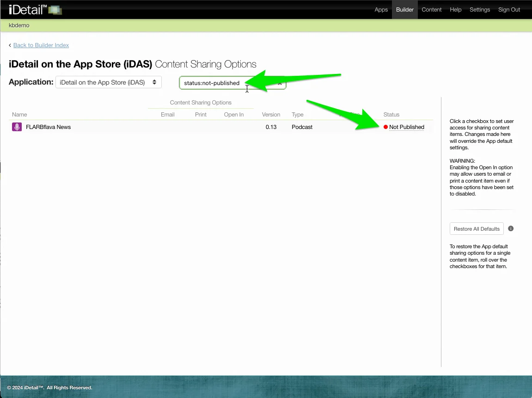This screenshot has width=532, height=398.
Task: Click the Email column header
Action: tap(168, 114)
